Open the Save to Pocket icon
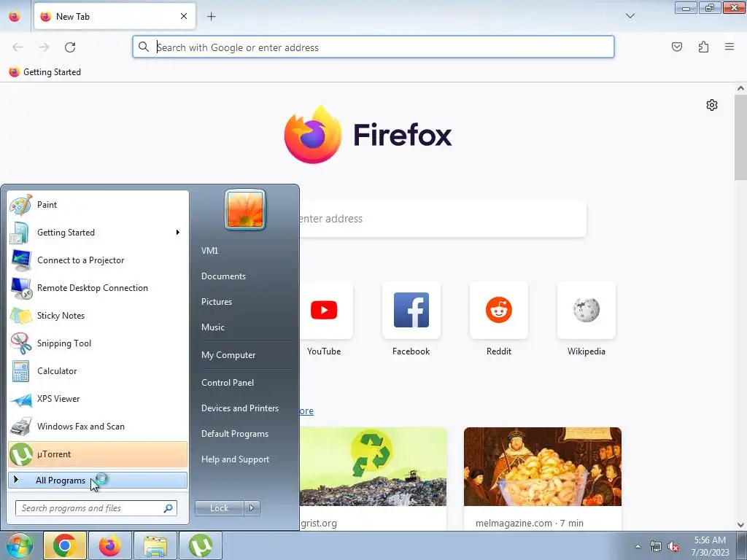This screenshot has height=560, width=747. point(676,47)
